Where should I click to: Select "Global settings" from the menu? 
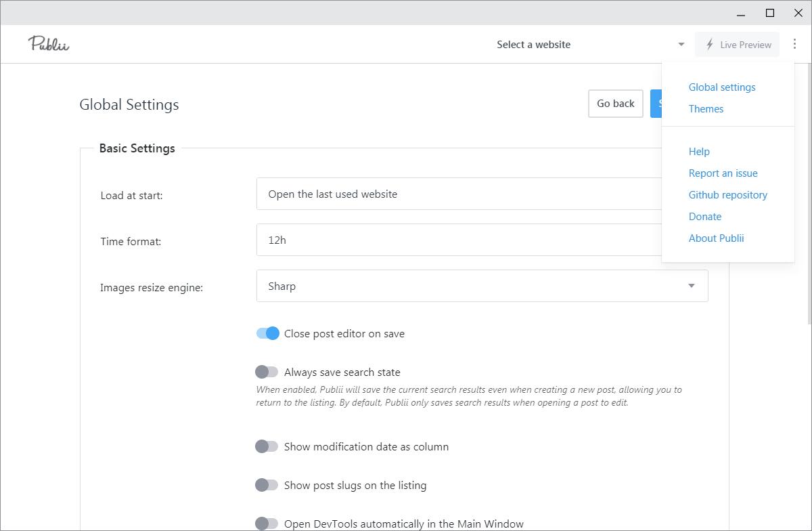(x=722, y=87)
